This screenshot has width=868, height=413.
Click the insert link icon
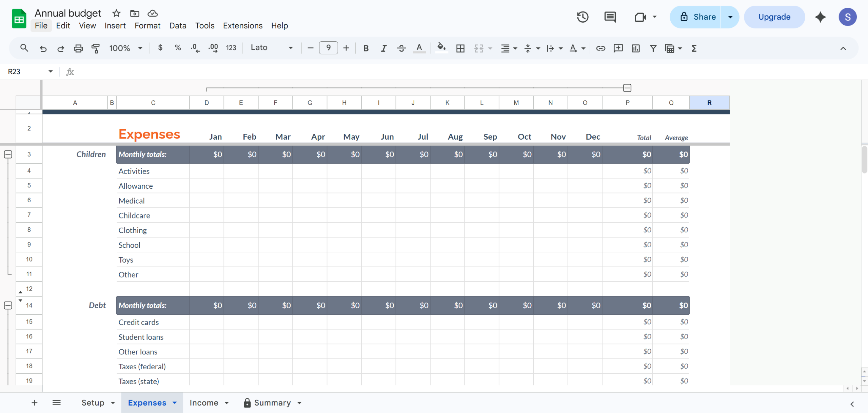coord(600,48)
